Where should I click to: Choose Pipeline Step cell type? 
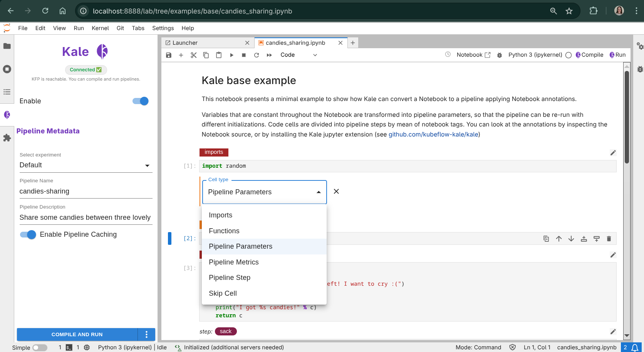pos(264,278)
